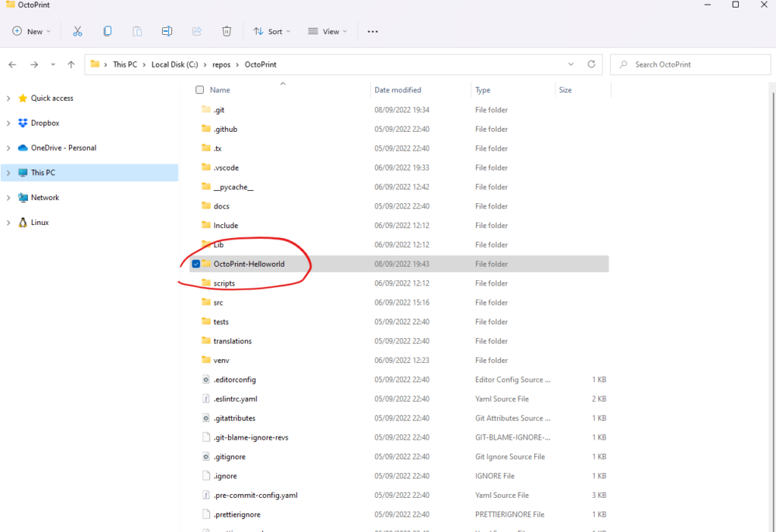Expand the This PC tree node
776x532 pixels.
click(x=8, y=173)
